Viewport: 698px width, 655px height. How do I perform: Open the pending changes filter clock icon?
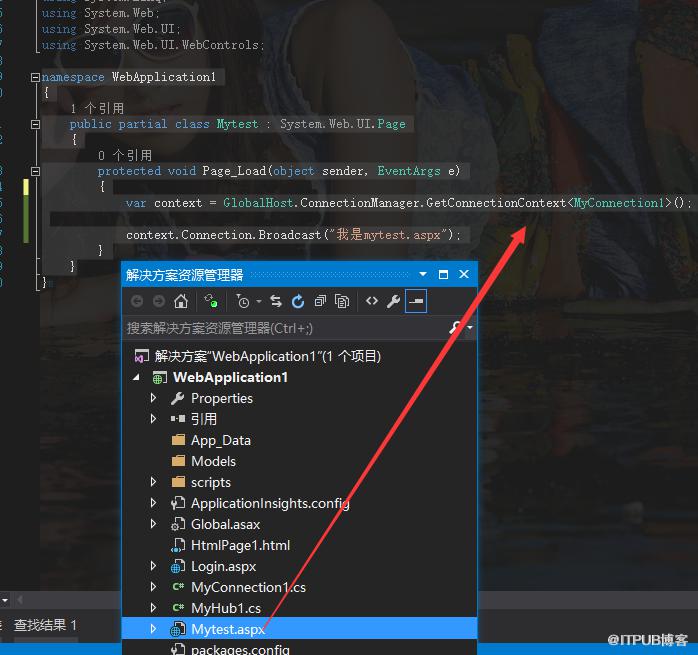click(x=243, y=301)
